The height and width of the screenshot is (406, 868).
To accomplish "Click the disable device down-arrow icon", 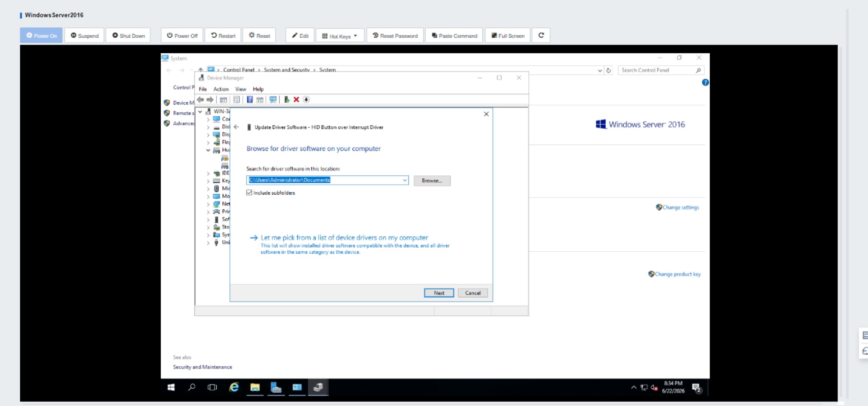I will pyautogui.click(x=306, y=100).
